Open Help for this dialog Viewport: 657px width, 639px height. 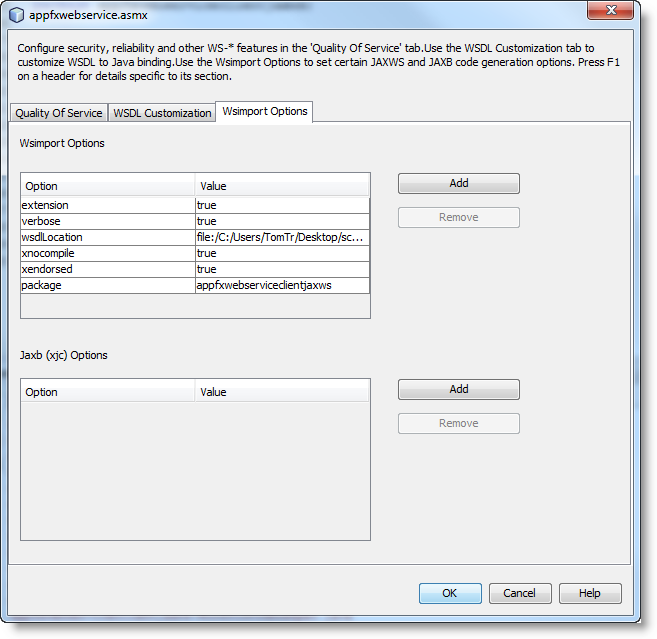(x=589, y=593)
